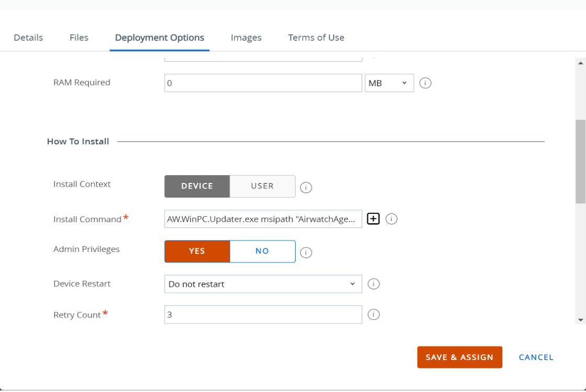View the Install Command info tooltip

(x=391, y=218)
